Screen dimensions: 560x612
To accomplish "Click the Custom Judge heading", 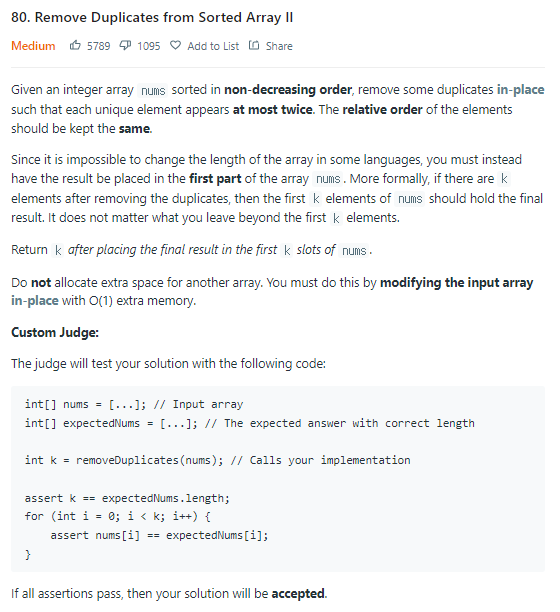I will (55, 333).
